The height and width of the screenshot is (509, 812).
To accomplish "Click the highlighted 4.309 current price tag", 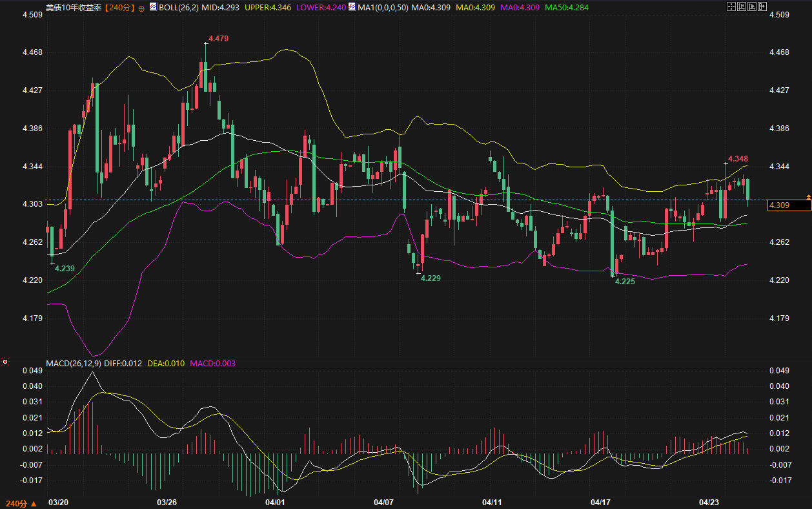I will coord(787,205).
